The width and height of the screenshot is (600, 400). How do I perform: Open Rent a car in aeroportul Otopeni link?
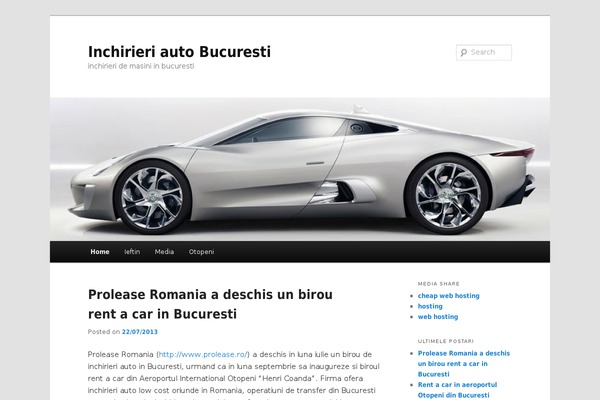[x=457, y=390]
